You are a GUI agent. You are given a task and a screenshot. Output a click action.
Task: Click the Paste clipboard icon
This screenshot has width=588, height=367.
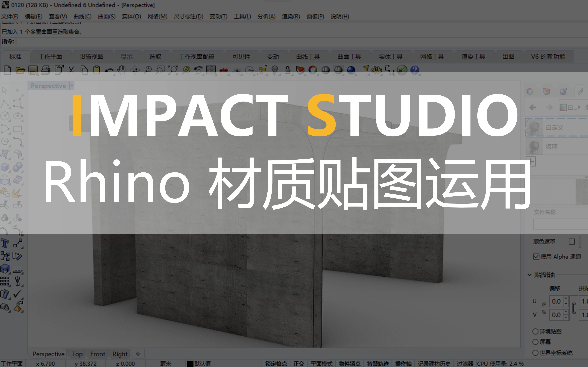[97, 70]
